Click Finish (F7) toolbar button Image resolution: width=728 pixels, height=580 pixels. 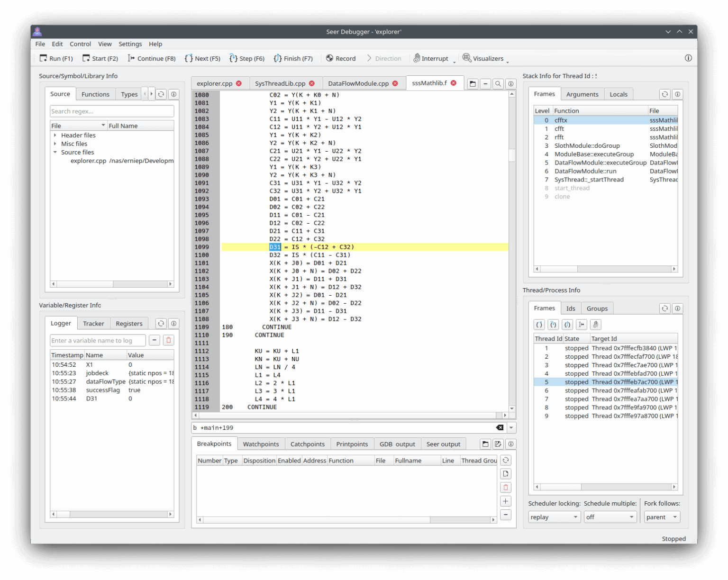click(x=293, y=58)
